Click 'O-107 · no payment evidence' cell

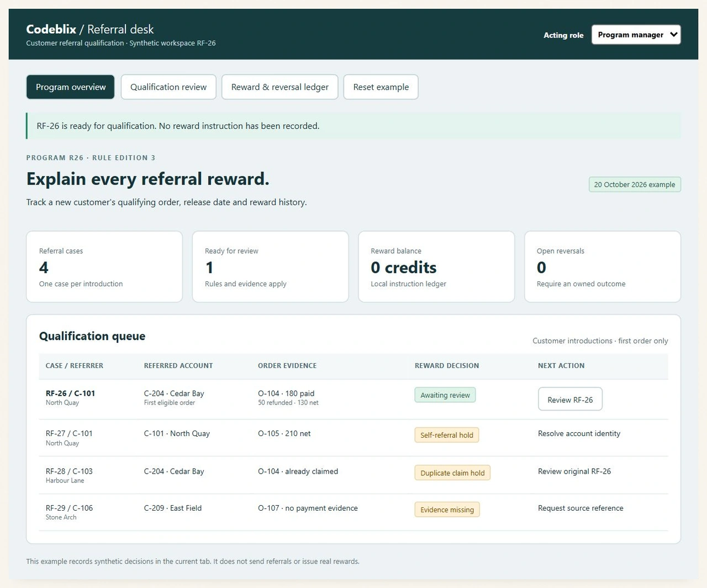[x=308, y=508]
